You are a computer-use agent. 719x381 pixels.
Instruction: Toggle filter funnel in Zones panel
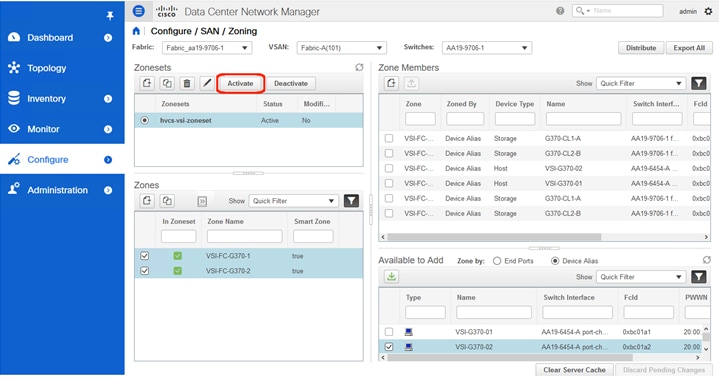tap(351, 201)
